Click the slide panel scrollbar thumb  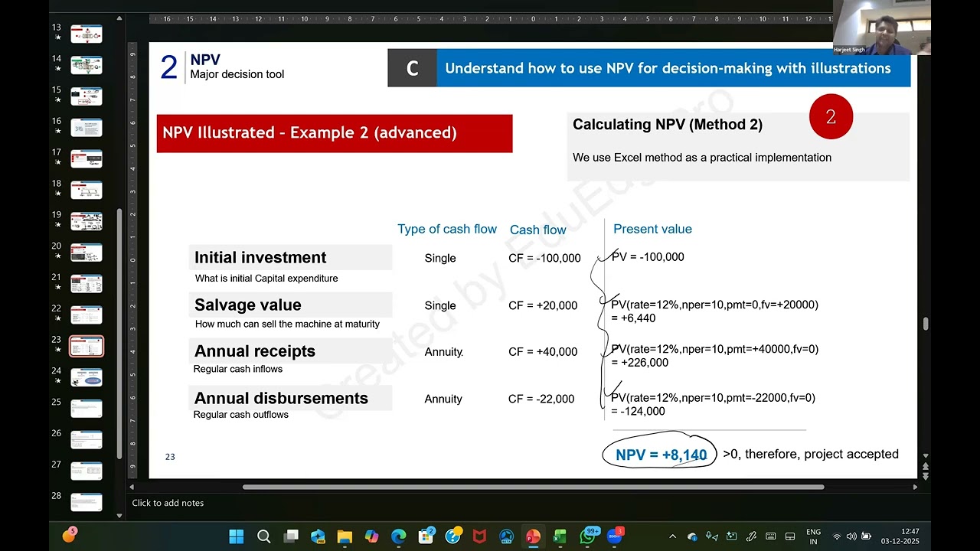(x=119, y=333)
